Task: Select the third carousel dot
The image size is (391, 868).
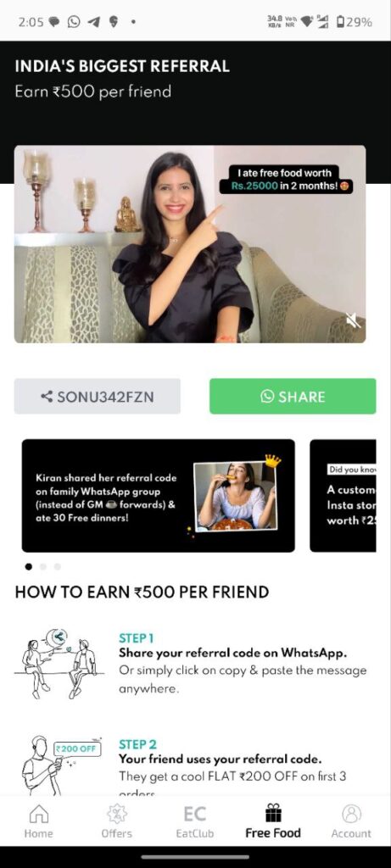Action: point(58,566)
